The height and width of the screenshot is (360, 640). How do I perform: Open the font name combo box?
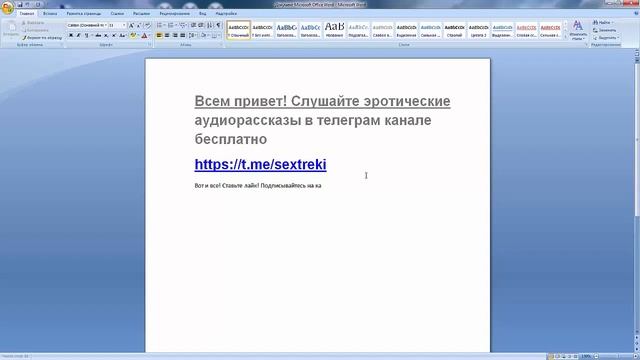(x=87, y=25)
